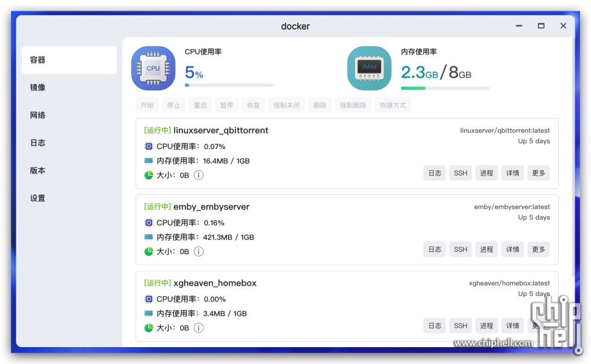591x364 pixels.
Task: Click the 开始 toolbar button
Action: point(147,105)
